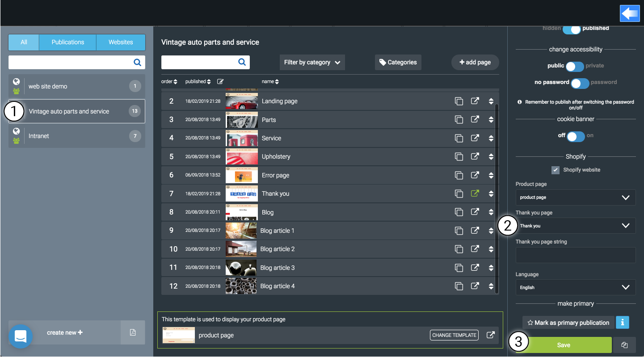Open the Language dropdown set to English
The image size is (644, 357).
click(x=576, y=287)
